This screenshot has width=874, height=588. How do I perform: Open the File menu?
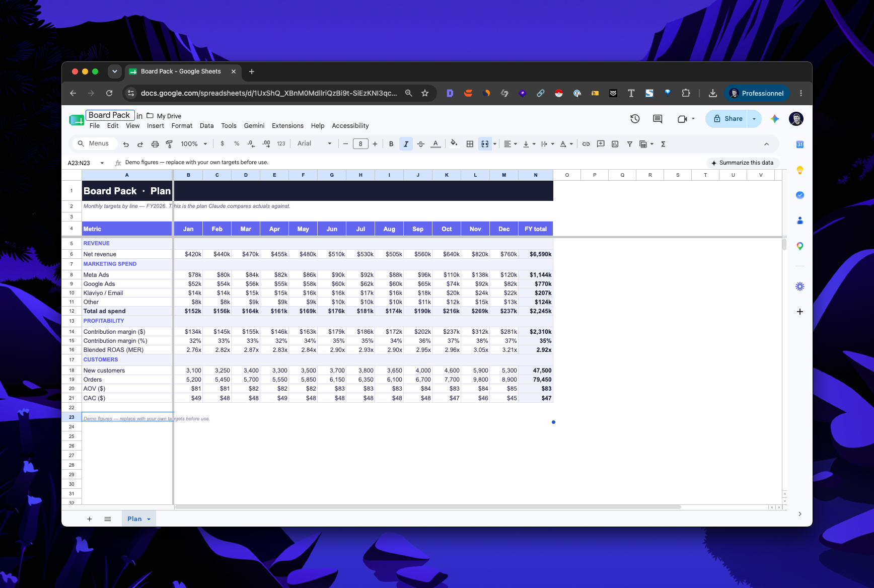coord(95,126)
